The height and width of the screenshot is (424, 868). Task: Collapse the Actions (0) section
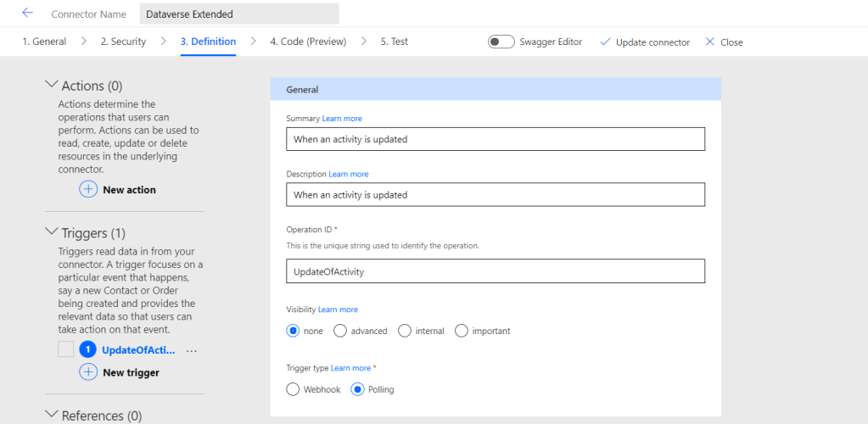51,86
